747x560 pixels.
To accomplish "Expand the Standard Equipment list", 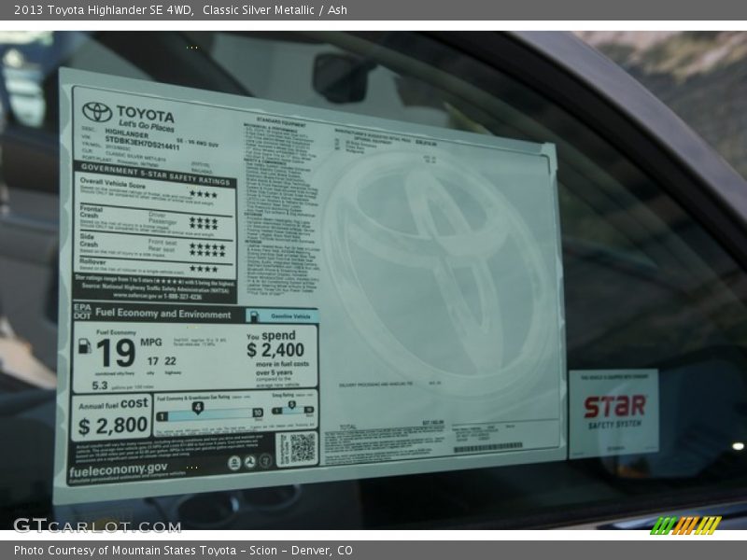I will click(x=280, y=120).
